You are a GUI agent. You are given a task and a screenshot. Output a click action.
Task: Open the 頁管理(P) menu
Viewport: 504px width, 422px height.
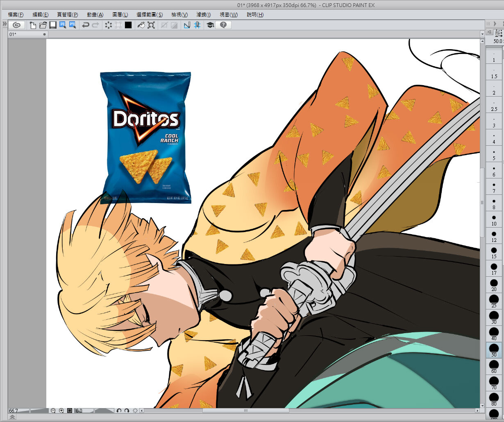68,15
